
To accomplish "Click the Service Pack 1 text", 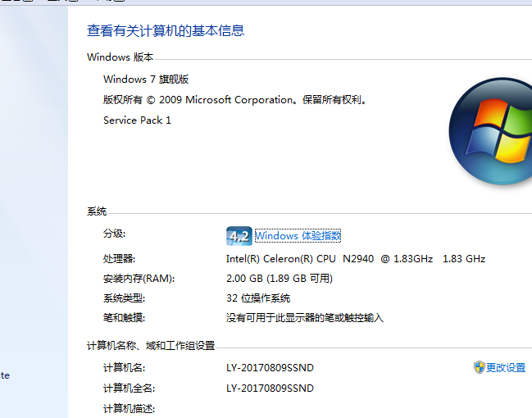I will tap(137, 120).
